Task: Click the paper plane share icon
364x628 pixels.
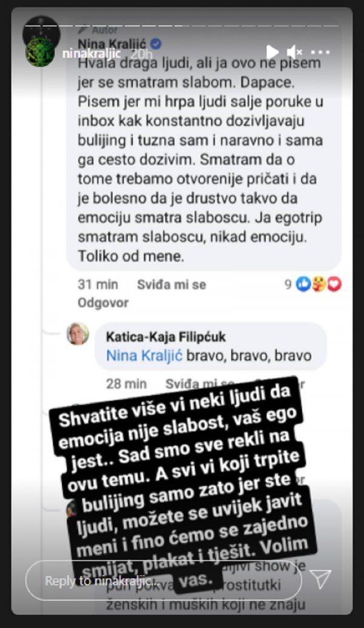Action: click(x=321, y=579)
